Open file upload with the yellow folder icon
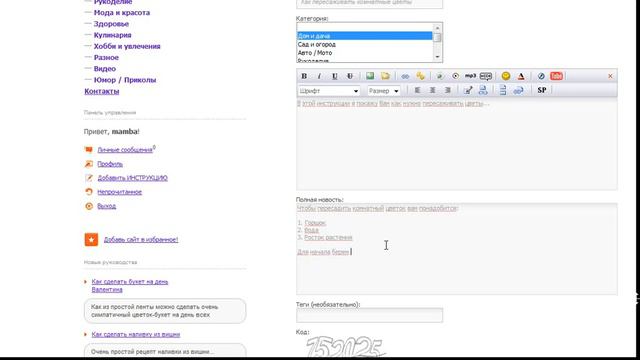The height and width of the screenshot is (360, 640). [385, 76]
